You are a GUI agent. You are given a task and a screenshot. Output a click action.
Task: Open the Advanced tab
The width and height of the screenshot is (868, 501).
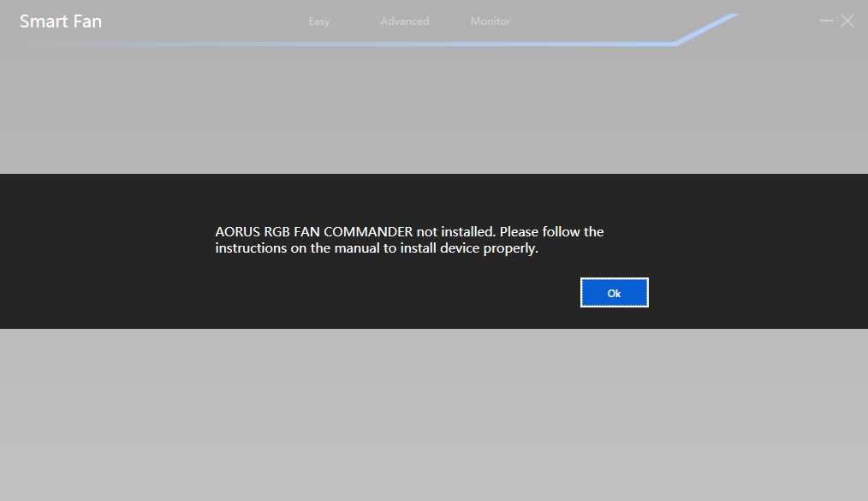(404, 21)
